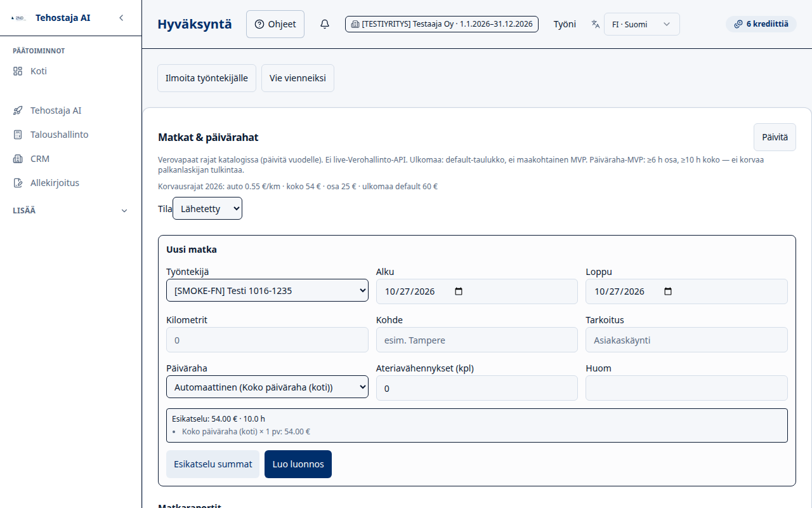Click the Matkat & päivärahat heading
812x508 pixels.
click(x=208, y=137)
